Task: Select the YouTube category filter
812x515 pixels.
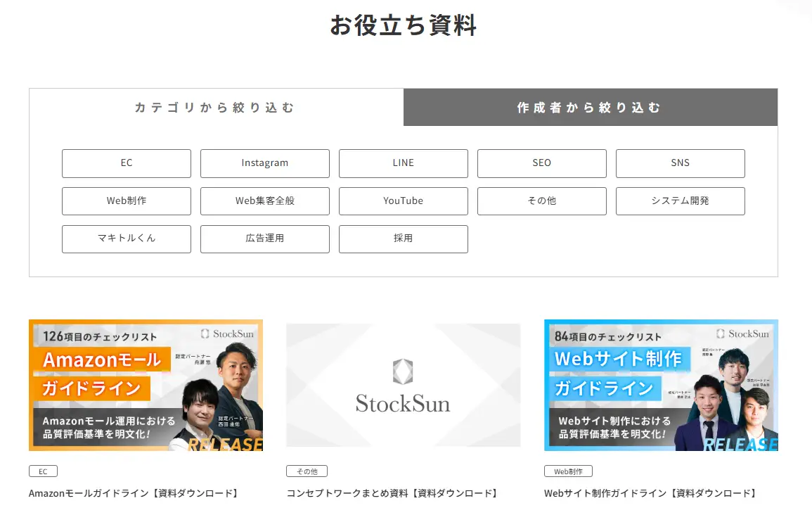Action: (403, 201)
